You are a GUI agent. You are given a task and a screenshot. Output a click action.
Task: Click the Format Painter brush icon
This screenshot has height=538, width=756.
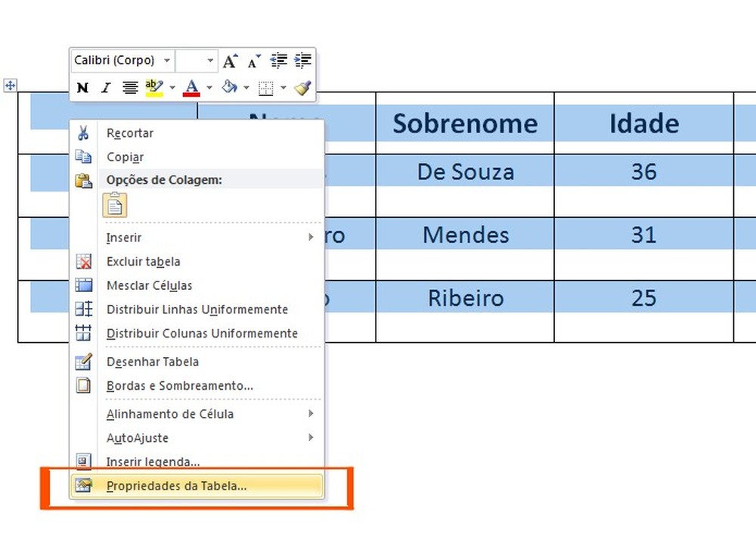(x=302, y=87)
